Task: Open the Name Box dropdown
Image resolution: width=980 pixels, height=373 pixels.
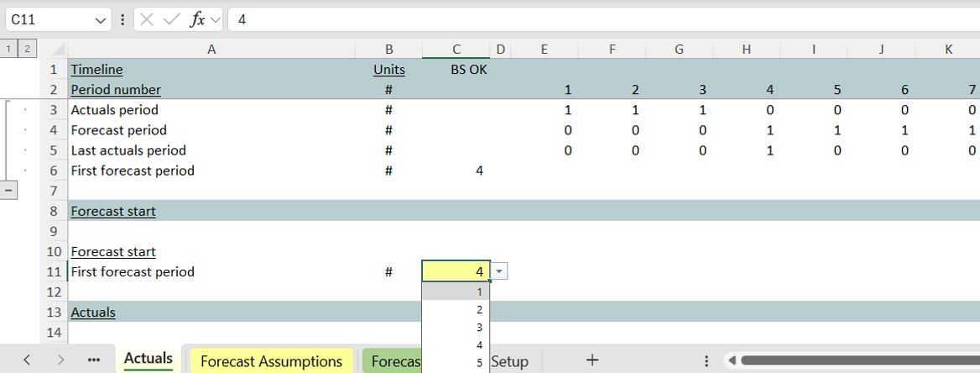Action: click(102, 19)
